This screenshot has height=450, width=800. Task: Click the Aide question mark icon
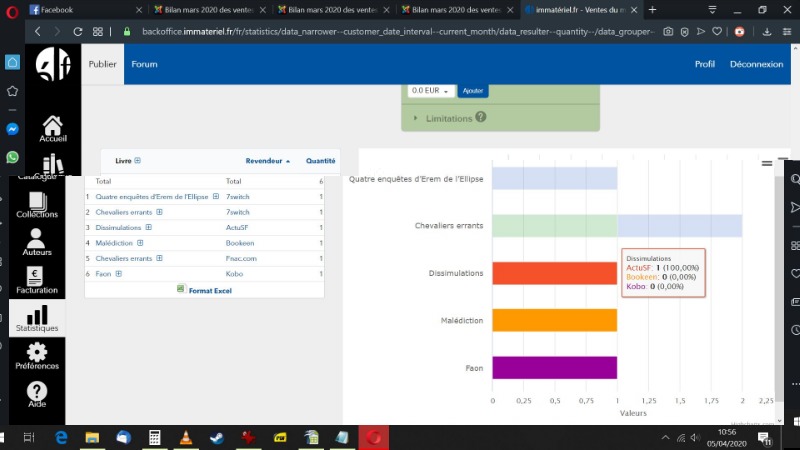click(37, 393)
